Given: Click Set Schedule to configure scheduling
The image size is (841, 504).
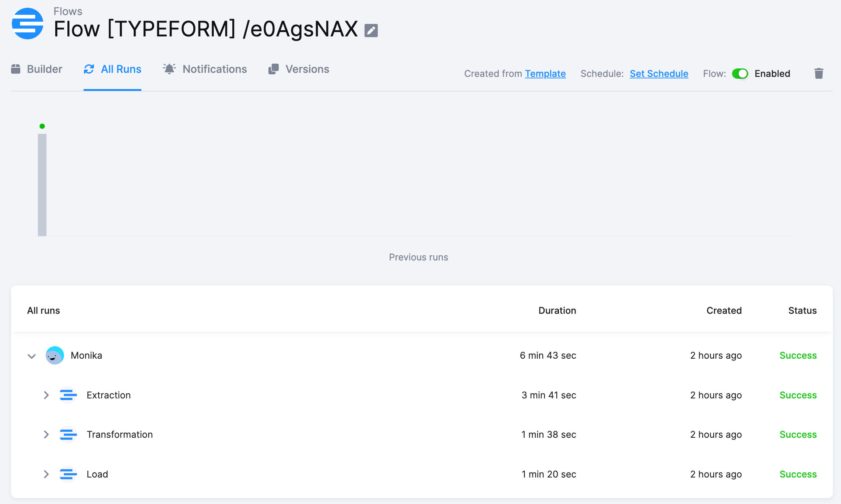Looking at the screenshot, I should [x=659, y=74].
